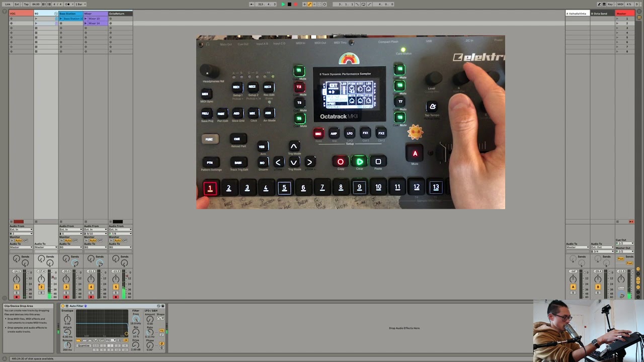Open Mixer input channel 9/10 dropdown
Screen dimensions: 644x362
(95, 233)
